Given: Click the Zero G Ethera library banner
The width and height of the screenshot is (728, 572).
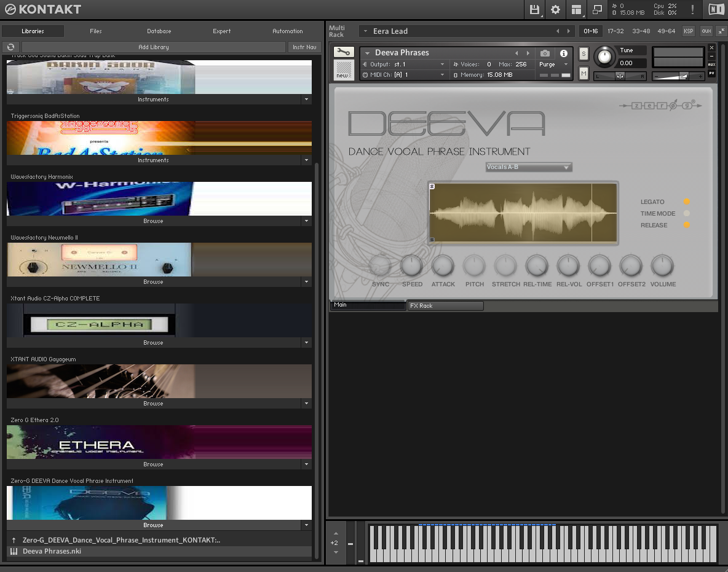Looking at the screenshot, I should click(x=159, y=442).
